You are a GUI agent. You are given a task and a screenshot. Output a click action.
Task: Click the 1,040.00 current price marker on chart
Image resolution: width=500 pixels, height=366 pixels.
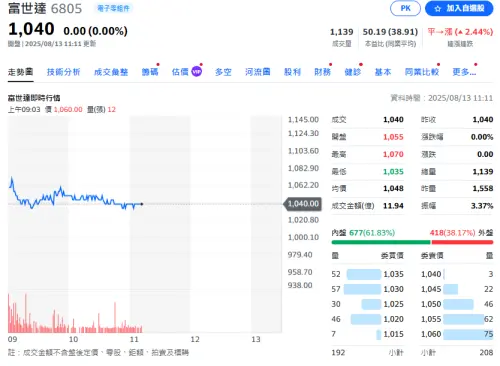303,204
